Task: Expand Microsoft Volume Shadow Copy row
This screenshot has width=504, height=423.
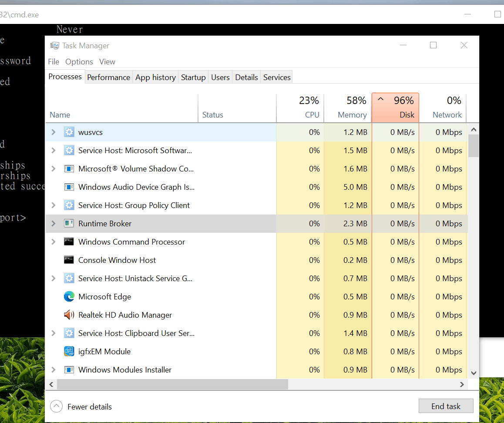Action: 54,169
